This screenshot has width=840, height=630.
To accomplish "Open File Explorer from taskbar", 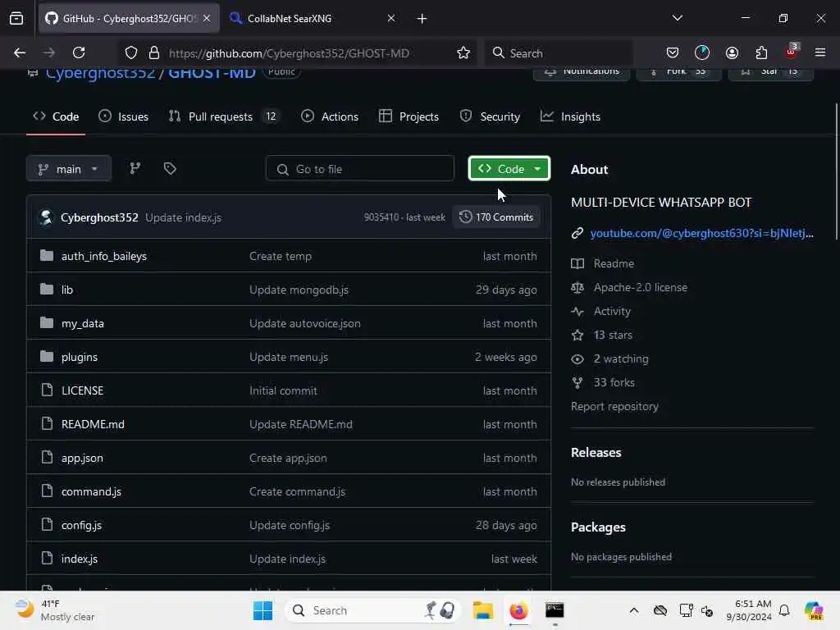I will tap(482, 610).
